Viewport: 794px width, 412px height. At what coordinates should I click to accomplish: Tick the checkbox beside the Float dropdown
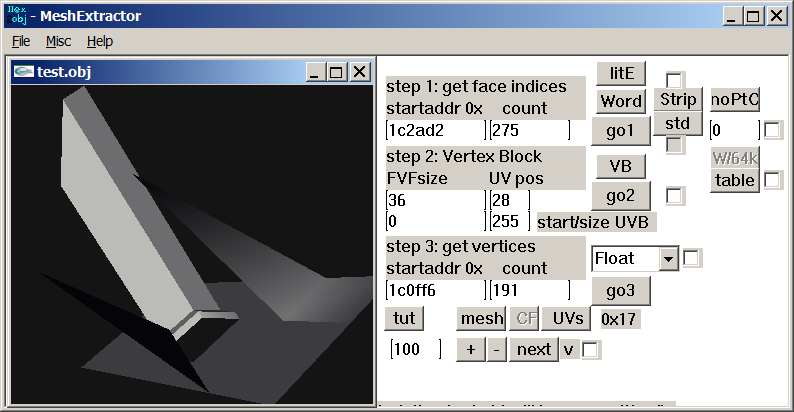click(692, 258)
